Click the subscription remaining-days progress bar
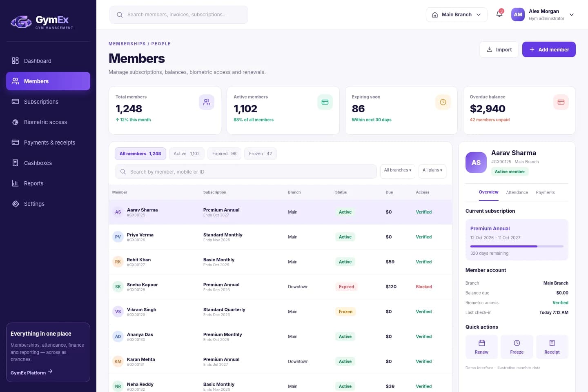 pos(517,246)
